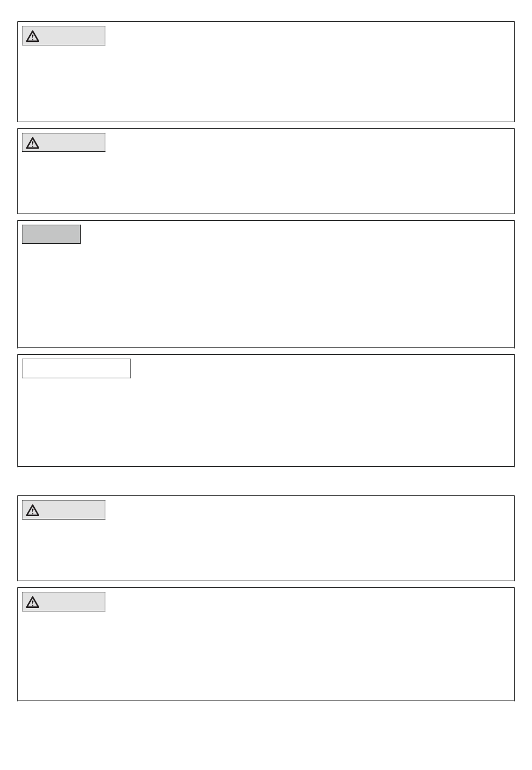Click the blank body of the fifth panel
The height and width of the screenshot is (770, 532).
point(266,549)
